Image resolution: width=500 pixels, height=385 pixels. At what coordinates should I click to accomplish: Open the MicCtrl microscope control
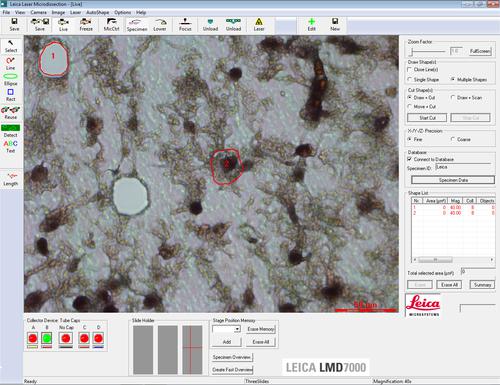click(x=111, y=25)
